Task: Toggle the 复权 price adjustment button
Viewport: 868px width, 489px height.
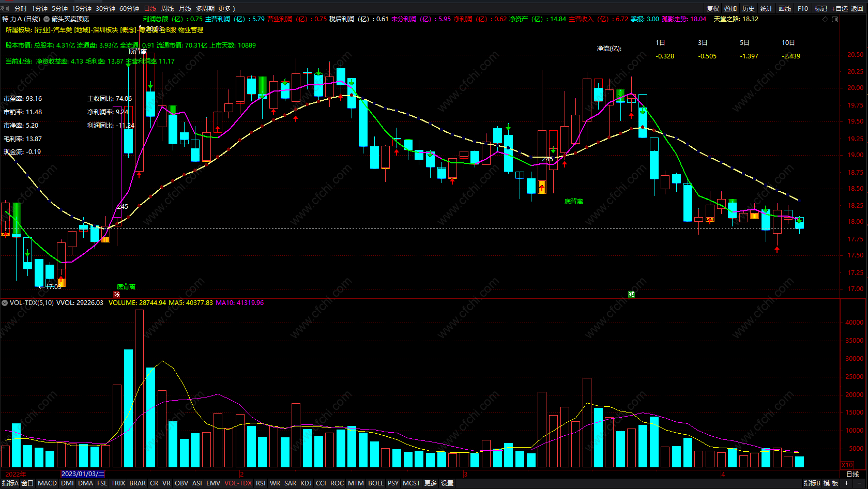Action: pyautogui.click(x=713, y=8)
